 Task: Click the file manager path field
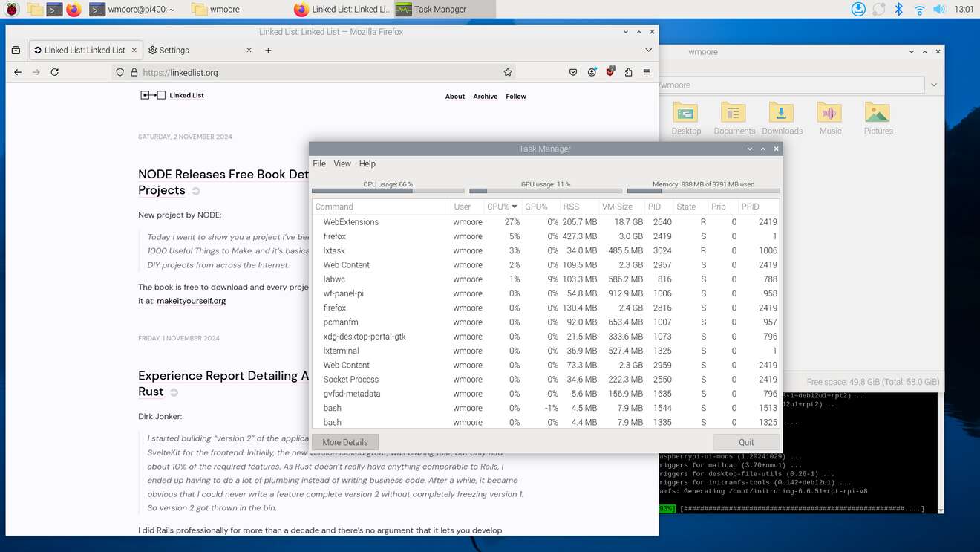click(x=791, y=85)
